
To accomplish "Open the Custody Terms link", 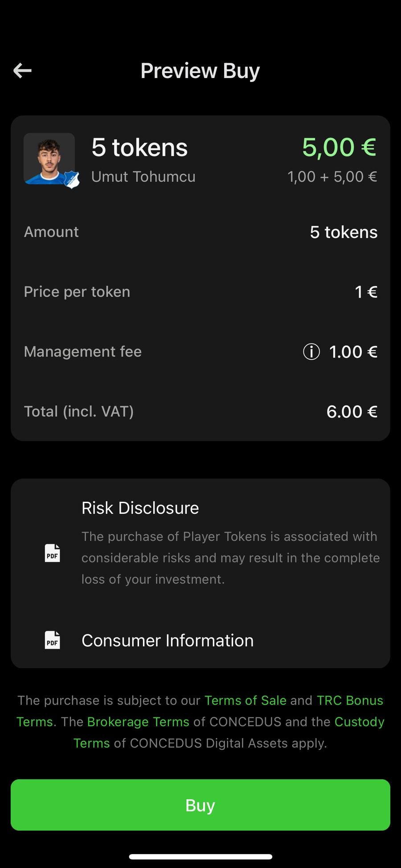I will tap(359, 722).
